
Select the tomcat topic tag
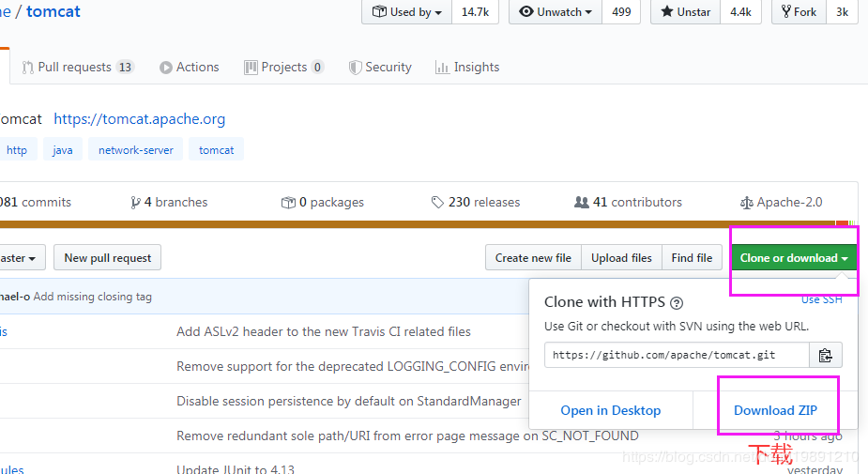point(217,150)
